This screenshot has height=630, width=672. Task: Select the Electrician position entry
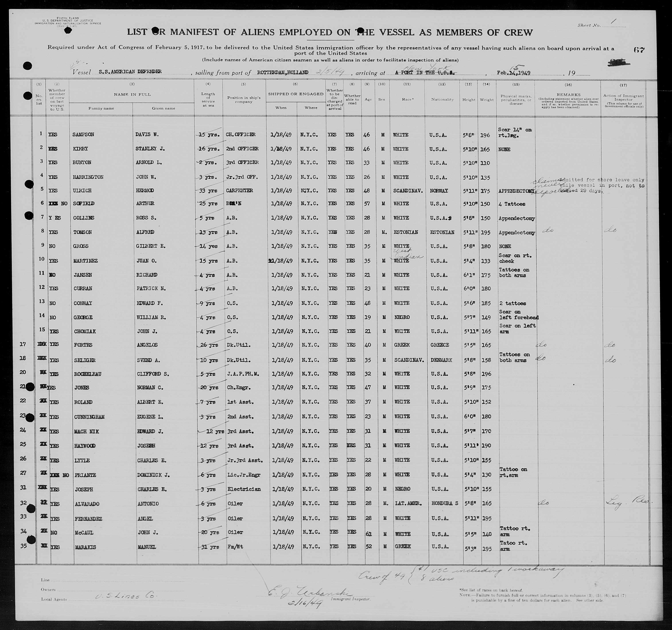[244, 489]
